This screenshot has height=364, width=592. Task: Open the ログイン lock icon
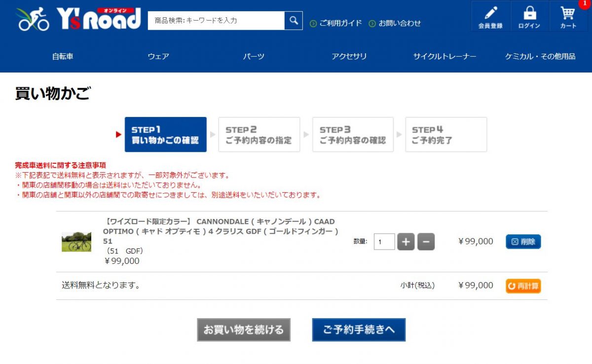[529, 17]
